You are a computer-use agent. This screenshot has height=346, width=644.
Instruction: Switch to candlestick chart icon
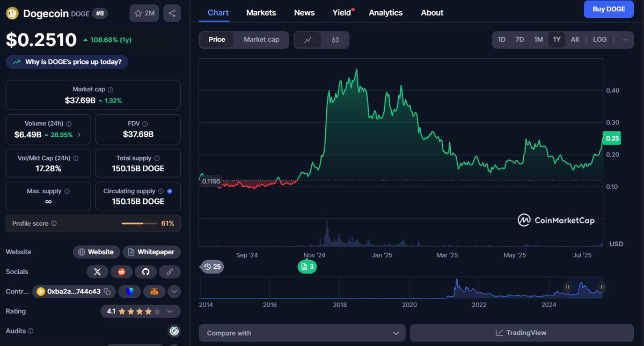(x=335, y=40)
